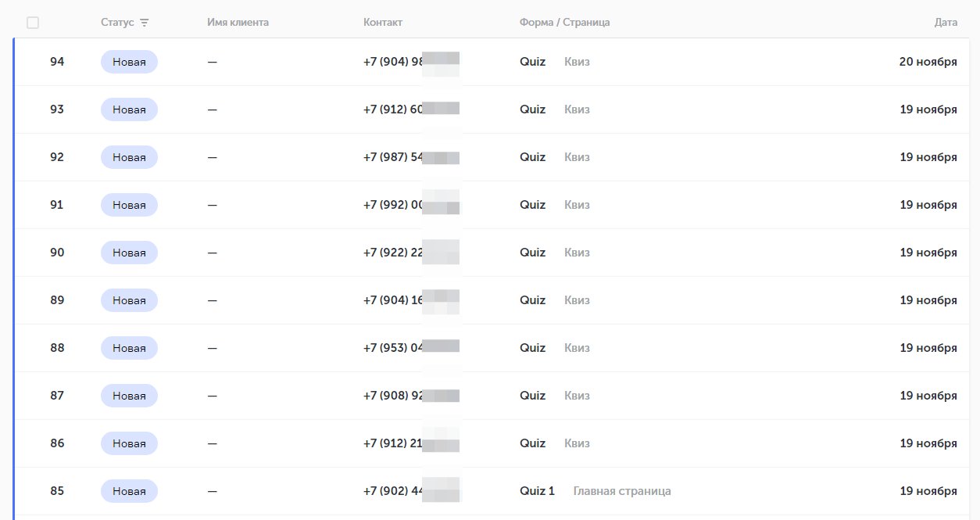
Task: Click the Контакт column header
Action: point(383,23)
